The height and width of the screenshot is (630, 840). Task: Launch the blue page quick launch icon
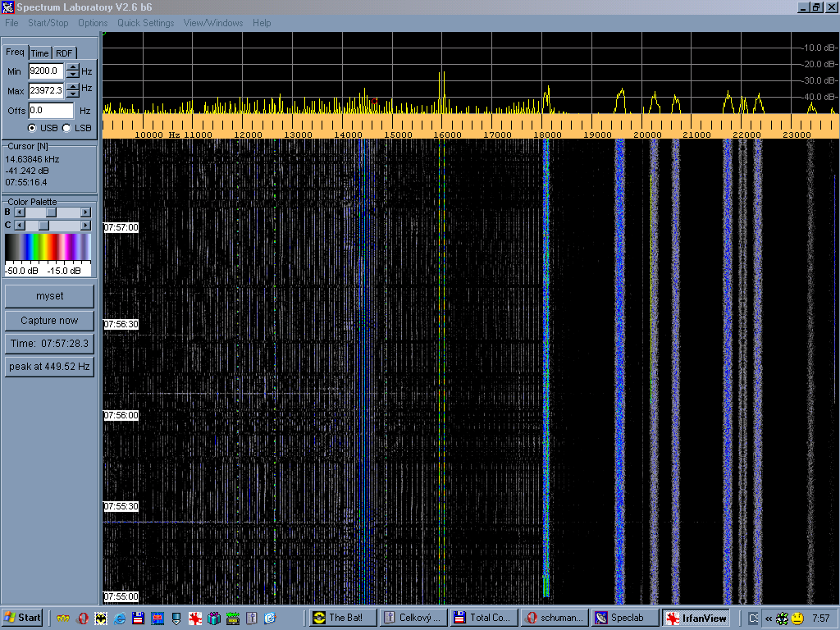(270, 619)
